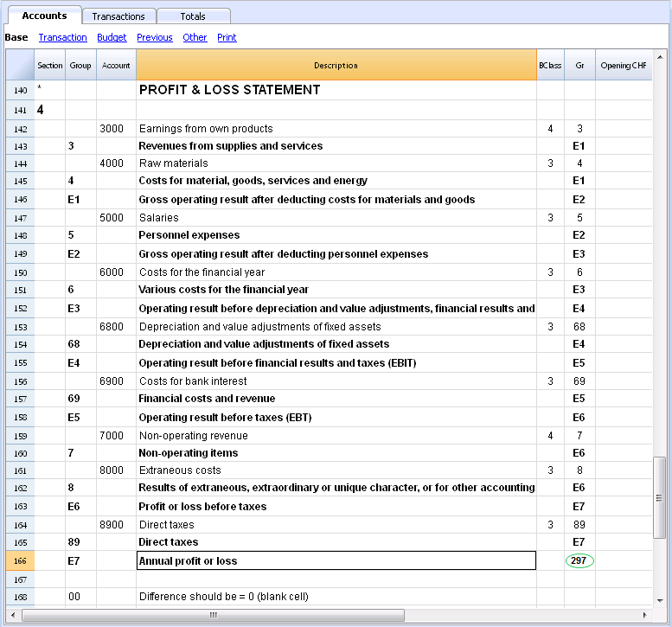The image size is (672, 627).
Task: Open the Print view link
Action: click(227, 37)
